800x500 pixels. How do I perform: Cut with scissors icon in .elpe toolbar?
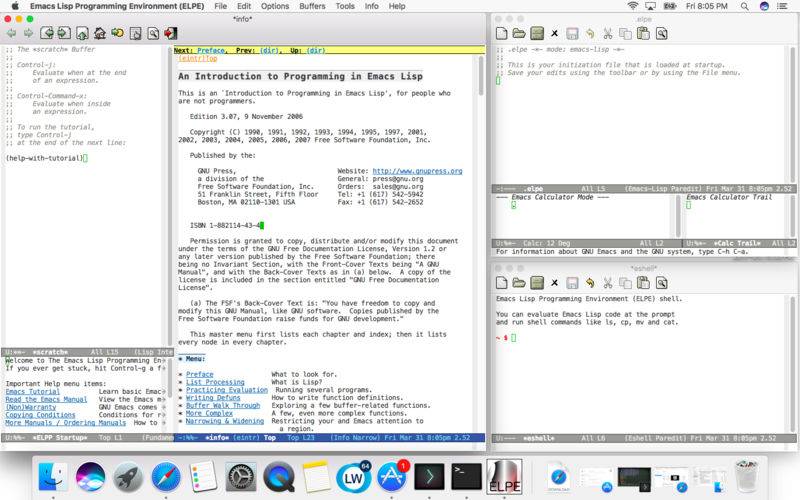point(608,34)
